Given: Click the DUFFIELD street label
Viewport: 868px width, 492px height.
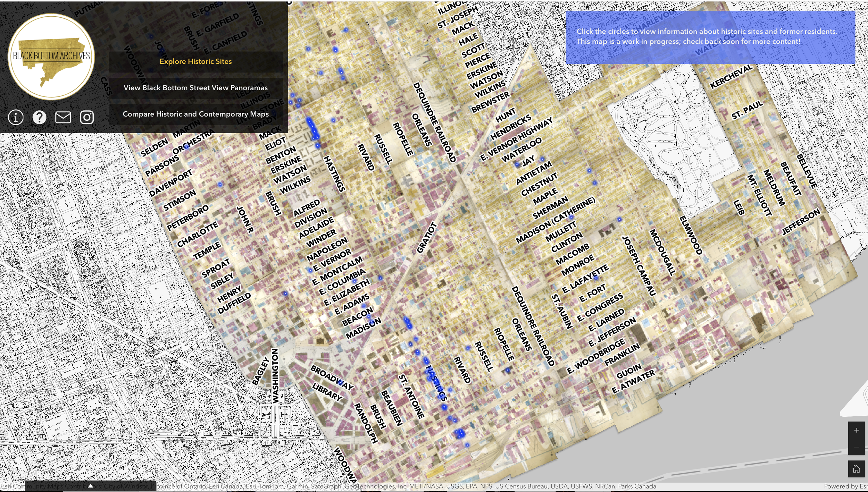Looking at the screenshot, I should (x=234, y=304).
